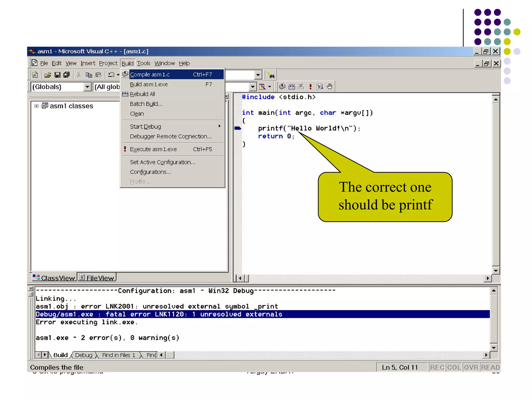The width and height of the screenshot is (532, 399).
Task: Select Compile asm1.c menu item
Action: 173,75
